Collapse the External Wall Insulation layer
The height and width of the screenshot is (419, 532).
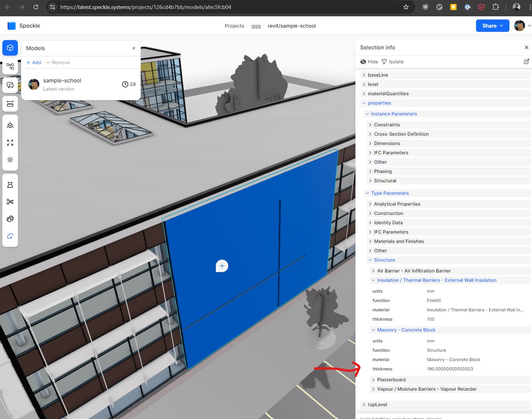(450, 280)
